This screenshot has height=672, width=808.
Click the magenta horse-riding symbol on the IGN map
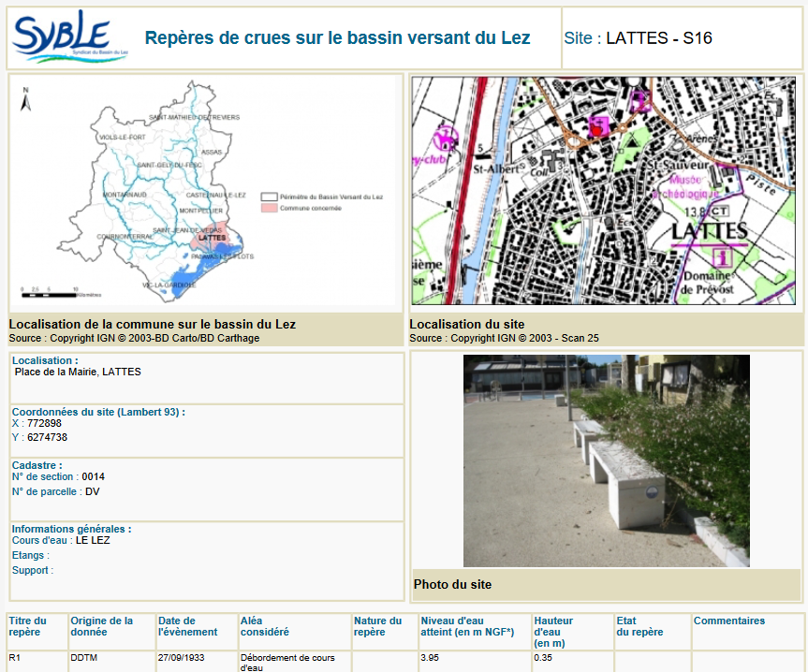[x=445, y=138]
